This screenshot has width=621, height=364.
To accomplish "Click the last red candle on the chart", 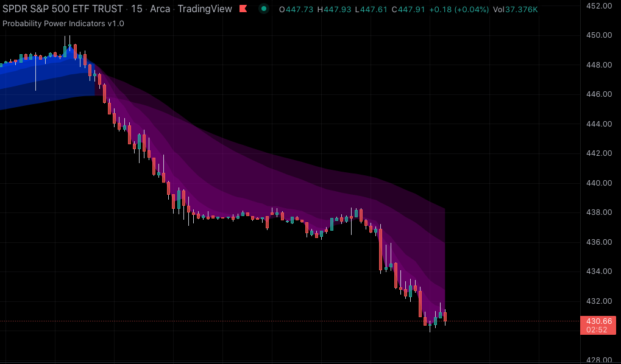I will [x=445, y=317].
